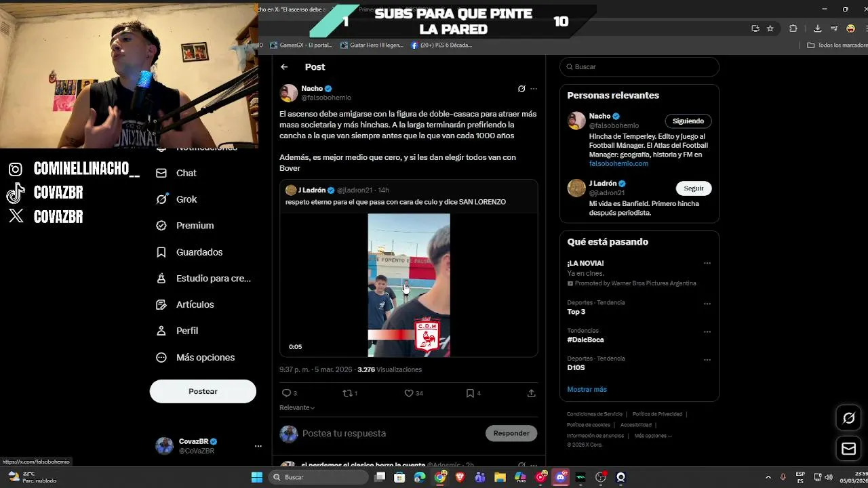Viewport: 868px width, 488px height.
Task: Open the quoted video thumbnail
Action: pos(409,285)
